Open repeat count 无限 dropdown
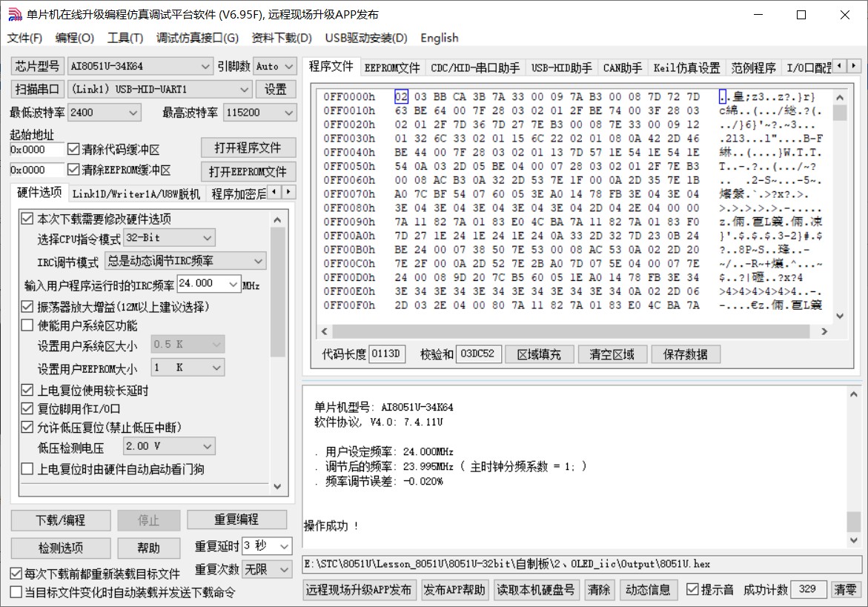 [267, 569]
